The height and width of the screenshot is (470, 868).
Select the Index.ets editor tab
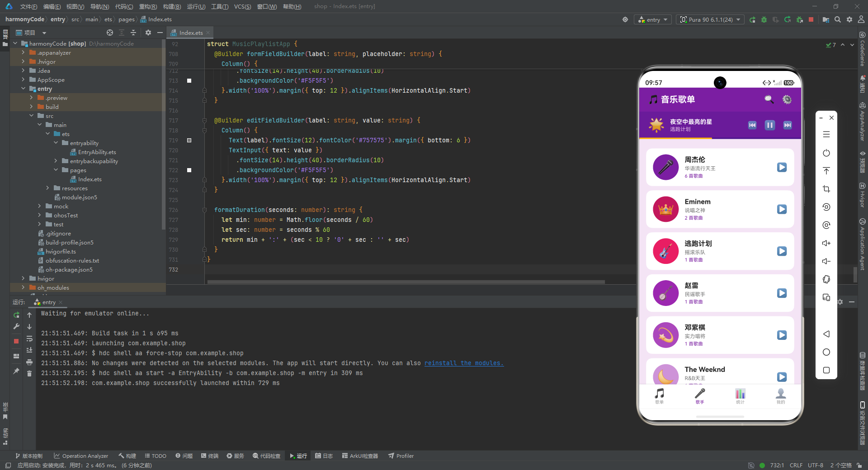(x=191, y=33)
